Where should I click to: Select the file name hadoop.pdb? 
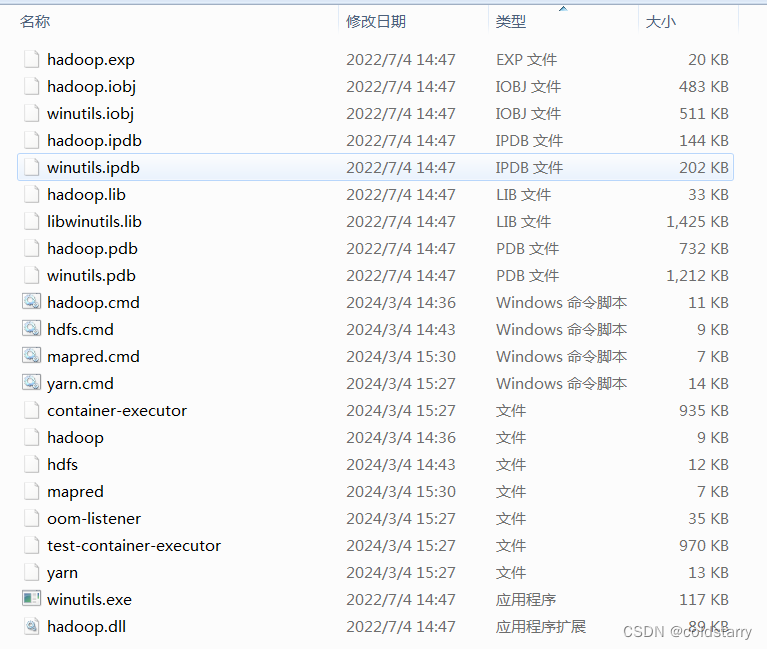coord(92,249)
